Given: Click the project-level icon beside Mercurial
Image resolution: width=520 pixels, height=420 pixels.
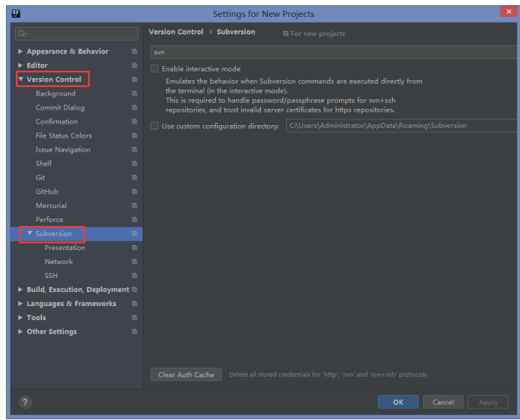Looking at the screenshot, I should tap(135, 206).
